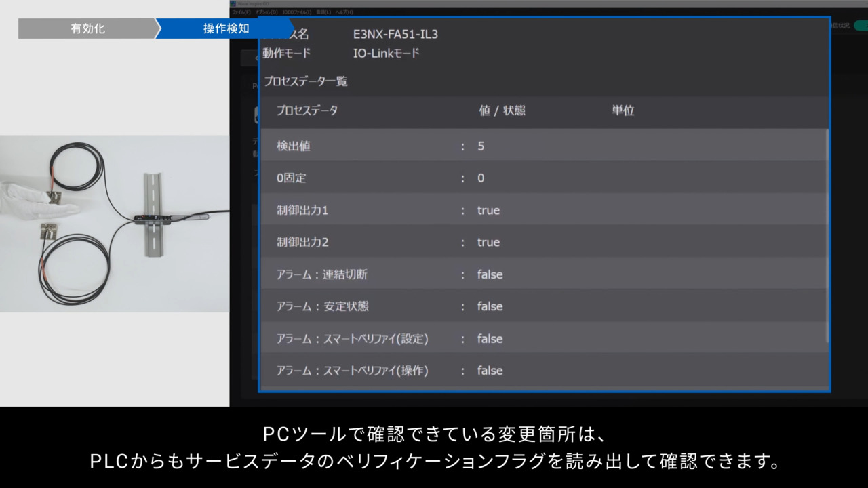Click the process data list scrollbar

click(827, 237)
